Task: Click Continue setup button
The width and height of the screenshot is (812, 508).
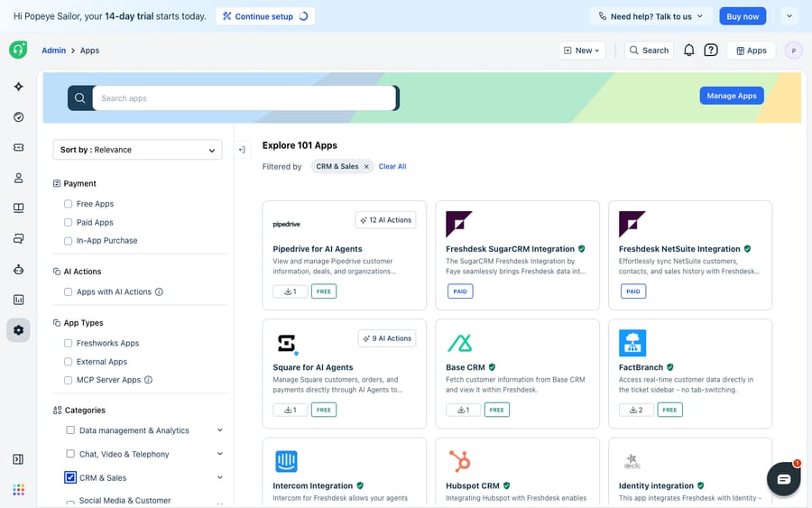Action: 265,16
